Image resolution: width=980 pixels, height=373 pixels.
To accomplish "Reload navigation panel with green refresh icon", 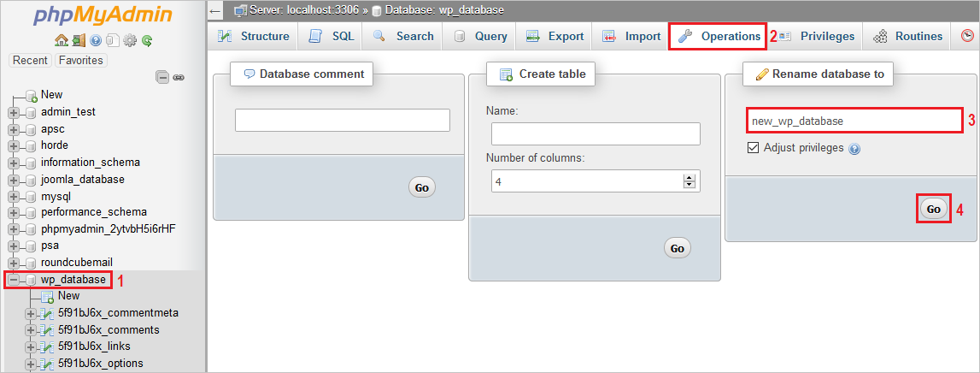I will (147, 40).
